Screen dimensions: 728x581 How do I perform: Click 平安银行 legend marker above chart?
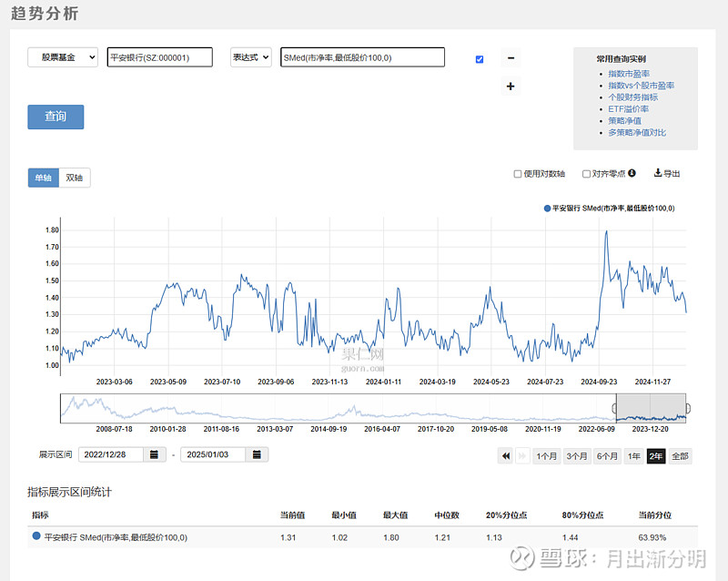(x=548, y=209)
